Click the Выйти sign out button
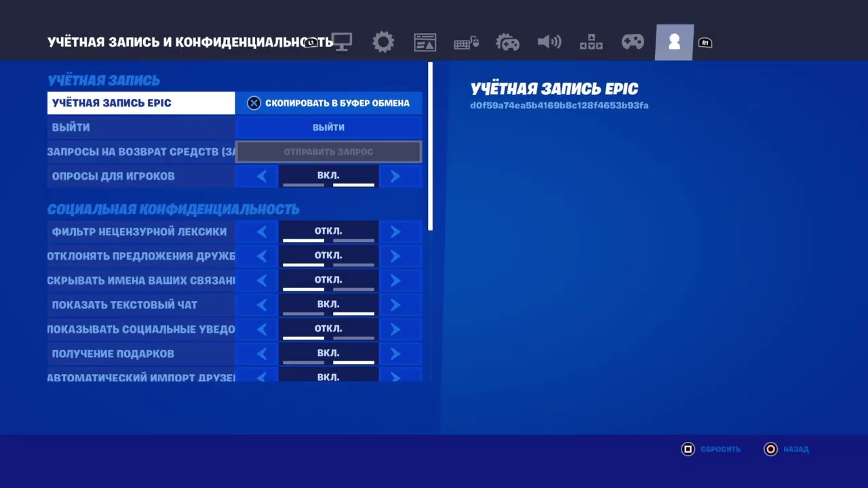 [x=329, y=127]
